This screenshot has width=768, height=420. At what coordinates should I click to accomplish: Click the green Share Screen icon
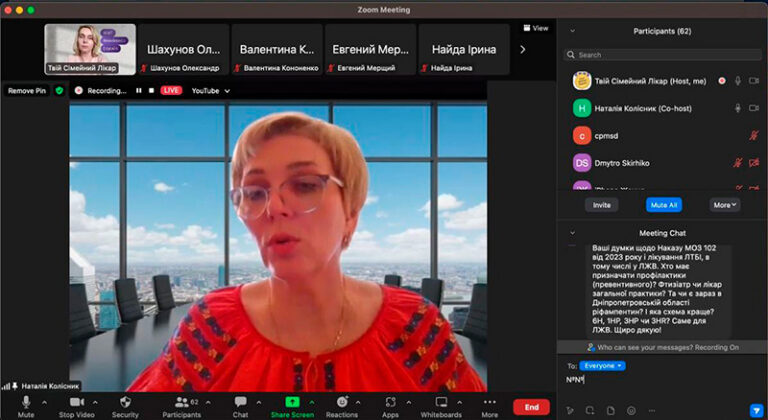tap(292, 402)
